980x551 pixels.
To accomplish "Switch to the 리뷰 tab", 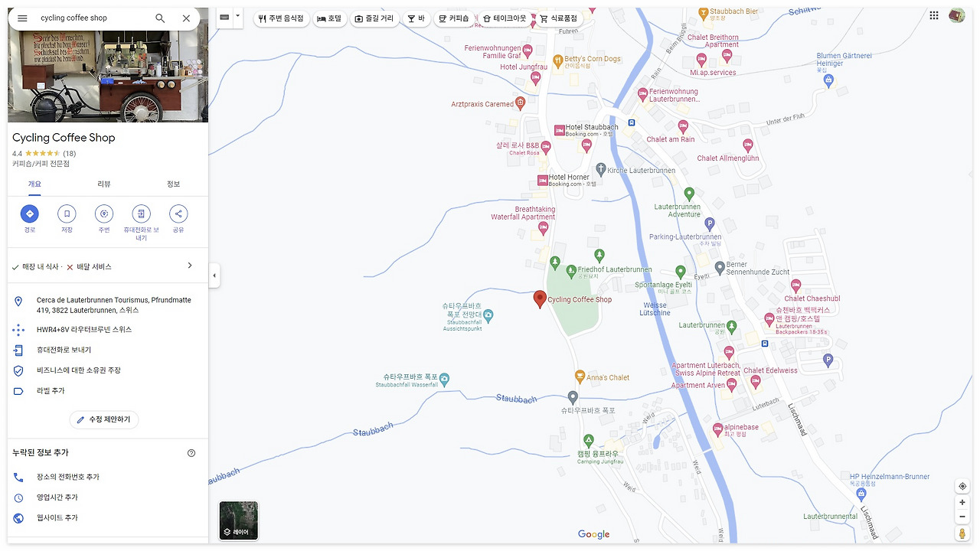I will pyautogui.click(x=104, y=184).
